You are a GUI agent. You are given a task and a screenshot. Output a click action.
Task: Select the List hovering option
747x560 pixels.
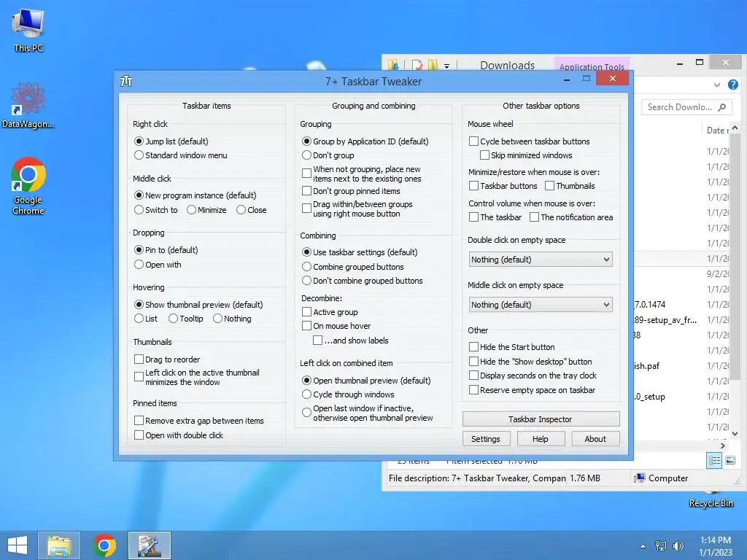(x=146, y=319)
